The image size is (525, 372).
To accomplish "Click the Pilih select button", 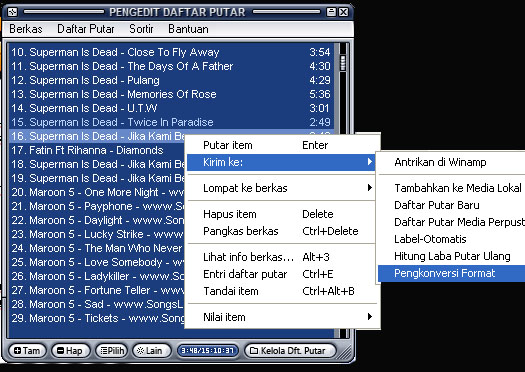I will click(x=112, y=351).
